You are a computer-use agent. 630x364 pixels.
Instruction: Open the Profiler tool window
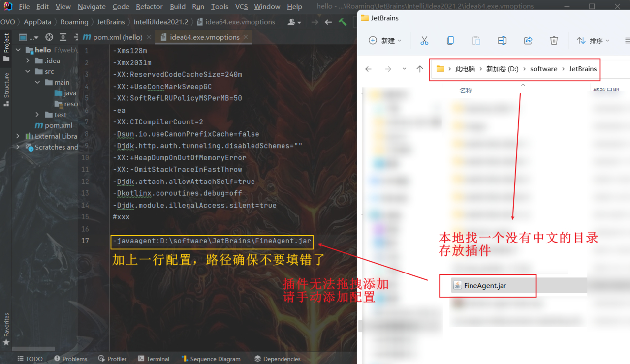[x=112, y=359]
